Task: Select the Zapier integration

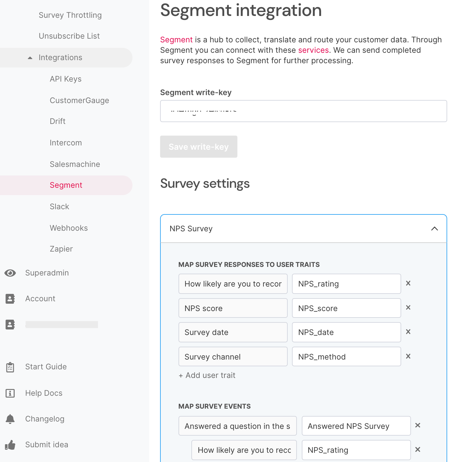Action: (x=61, y=249)
